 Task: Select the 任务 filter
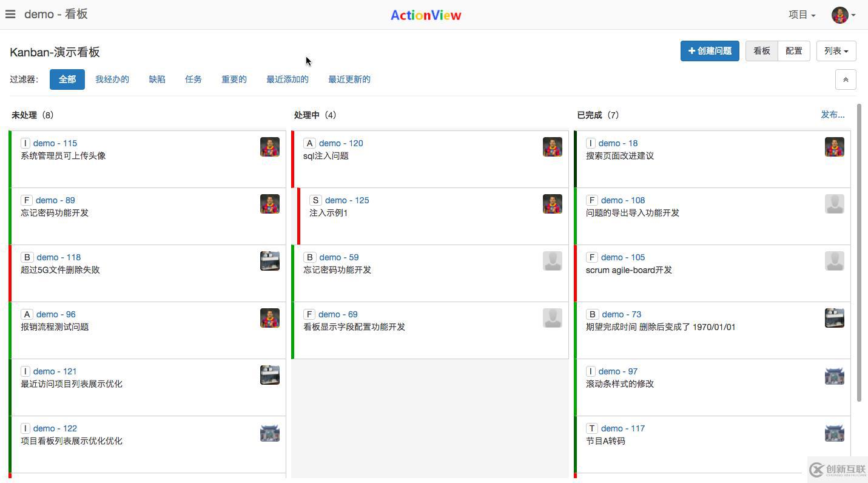click(193, 79)
